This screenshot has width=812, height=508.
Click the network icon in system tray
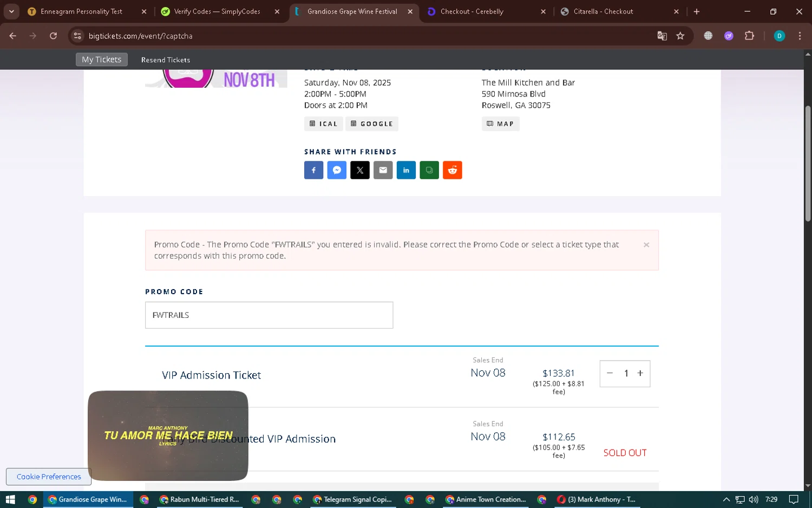tap(740, 499)
